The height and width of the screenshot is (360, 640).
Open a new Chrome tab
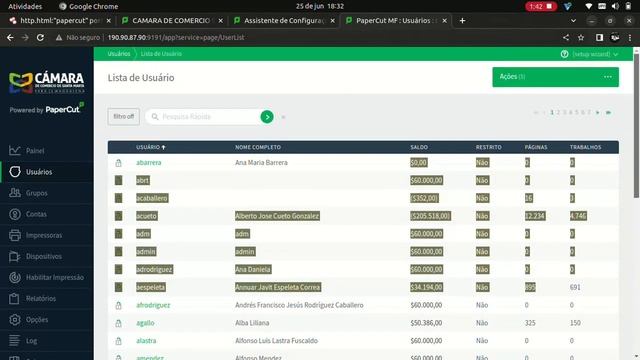tap(462, 20)
